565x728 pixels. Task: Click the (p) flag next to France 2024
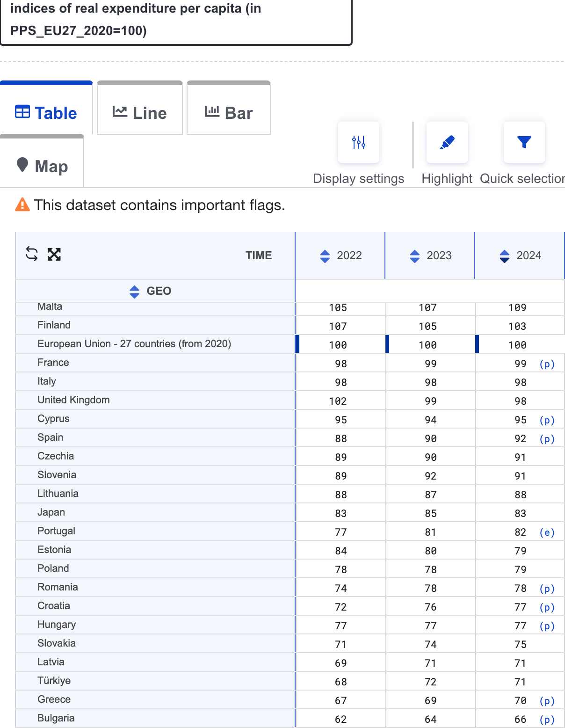pos(547,364)
